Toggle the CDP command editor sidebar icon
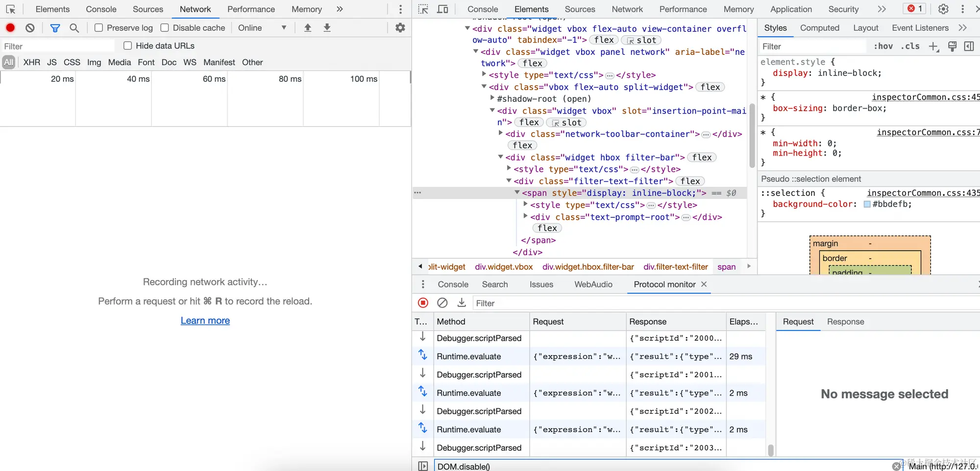980x471 pixels. [x=423, y=466]
